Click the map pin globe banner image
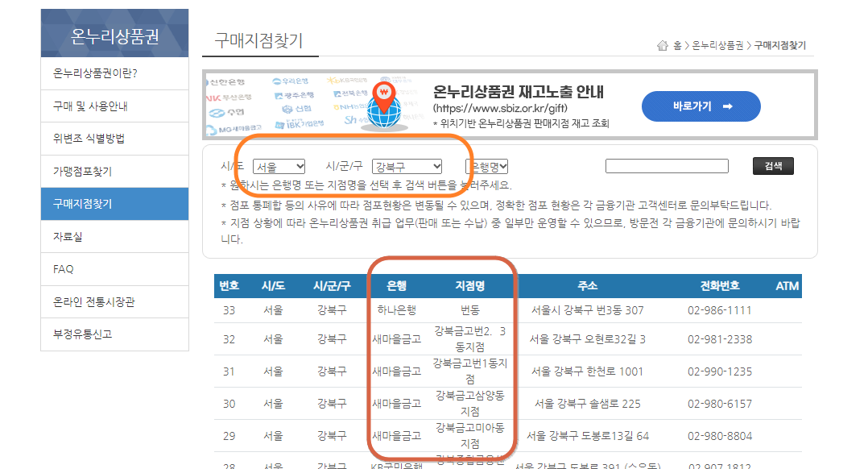This screenshot has width=868, height=469. click(384, 106)
